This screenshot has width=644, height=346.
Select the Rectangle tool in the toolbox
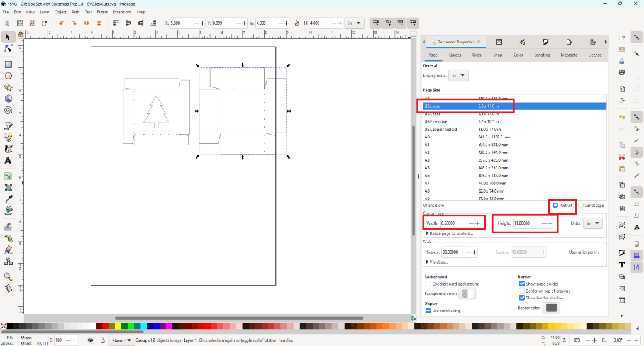tap(9, 64)
